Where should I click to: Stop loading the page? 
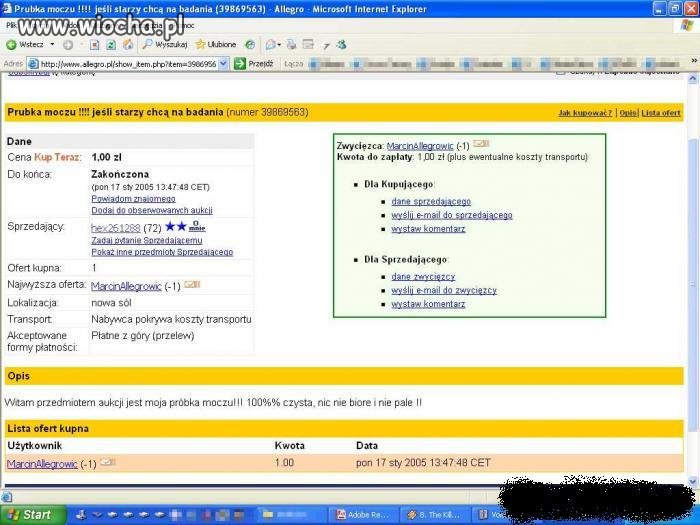94,45
